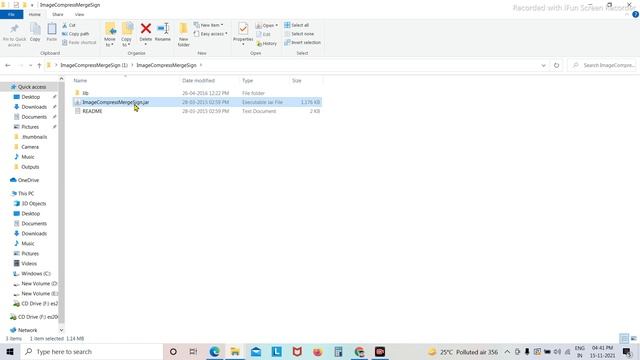Refresh the current folder

pos(556,65)
